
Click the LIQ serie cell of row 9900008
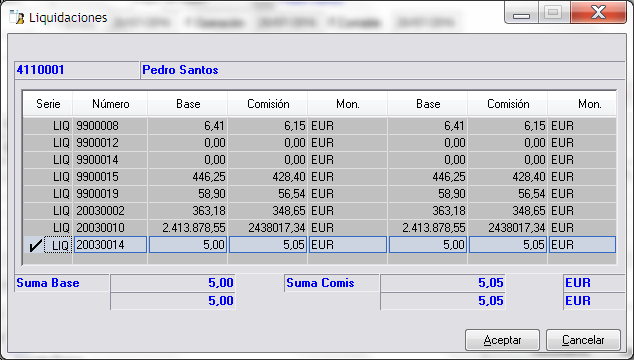click(x=48, y=126)
